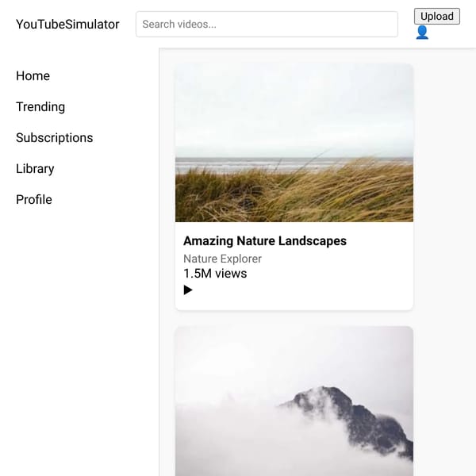This screenshot has height=476, width=476.
Task: Click the user profile avatar icon
Action: coord(422,33)
